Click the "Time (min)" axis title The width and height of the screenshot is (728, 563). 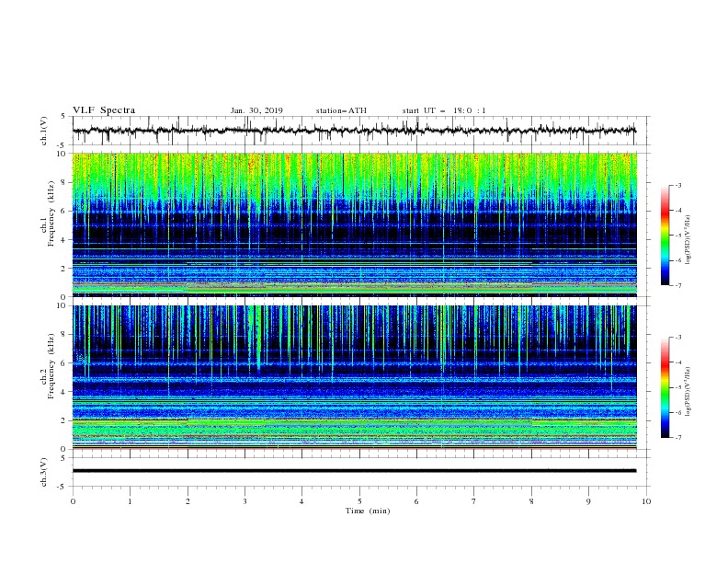point(368,511)
